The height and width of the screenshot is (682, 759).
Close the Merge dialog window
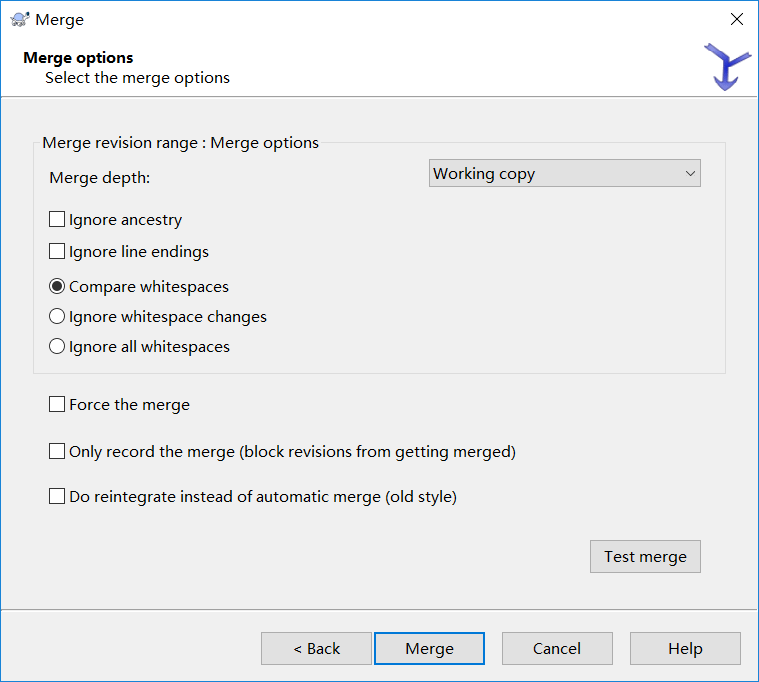coord(737,19)
